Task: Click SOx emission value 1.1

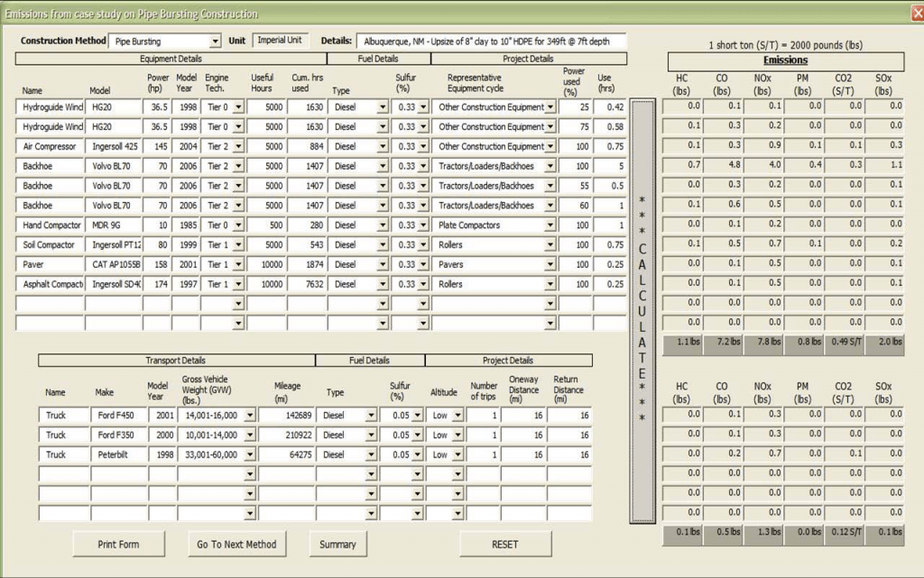Action: [884, 165]
